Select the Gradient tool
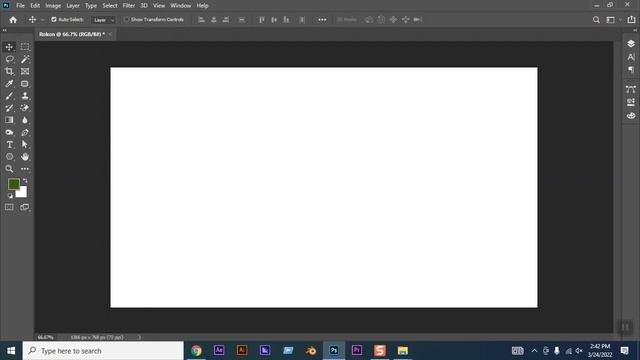Screen dimensions: 640x360 click(9, 120)
